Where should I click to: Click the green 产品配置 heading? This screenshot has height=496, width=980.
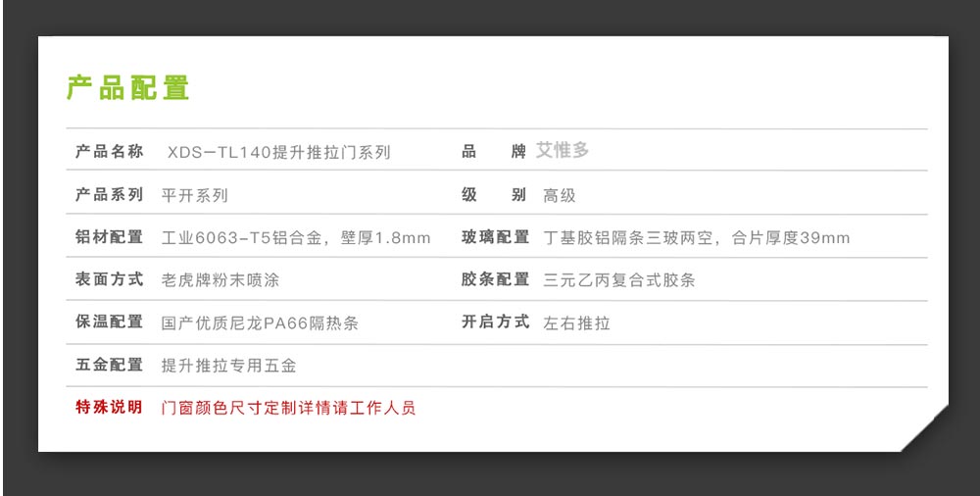(x=127, y=88)
